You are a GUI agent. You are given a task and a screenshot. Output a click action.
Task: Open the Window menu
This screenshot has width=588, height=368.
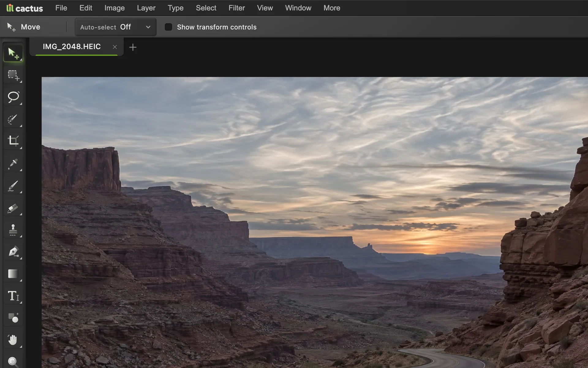pyautogui.click(x=298, y=8)
